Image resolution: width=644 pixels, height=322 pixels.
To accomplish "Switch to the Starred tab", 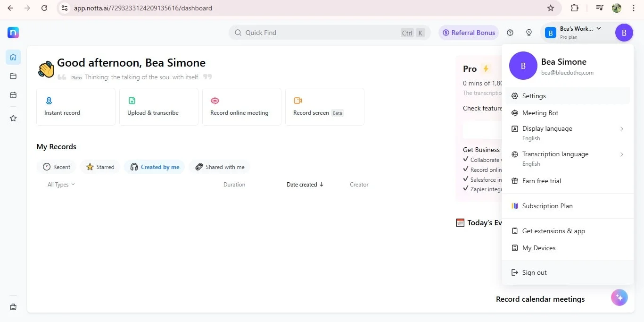I will (x=100, y=167).
